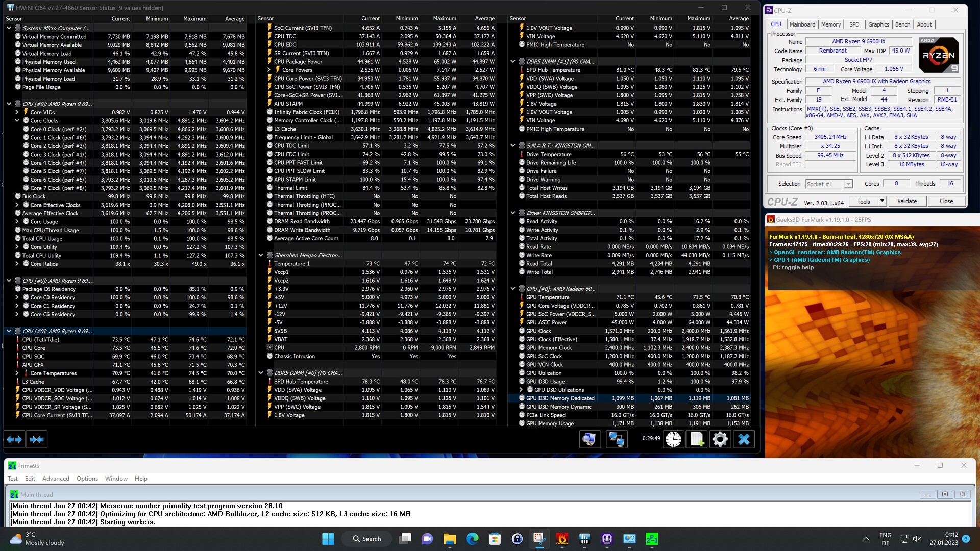Click the shrink columns arrows icon
Screen dimensions: 980x551
click(x=36, y=439)
